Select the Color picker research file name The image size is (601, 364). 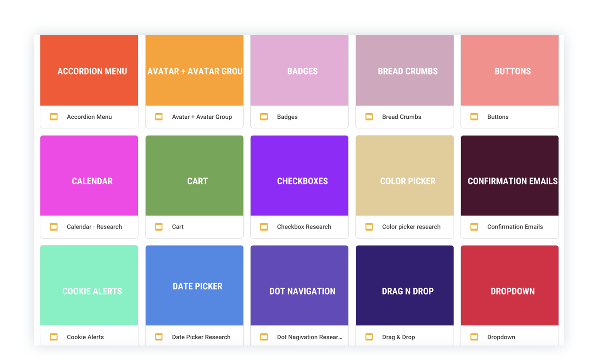pyautogui.click(x=411, y=227)
